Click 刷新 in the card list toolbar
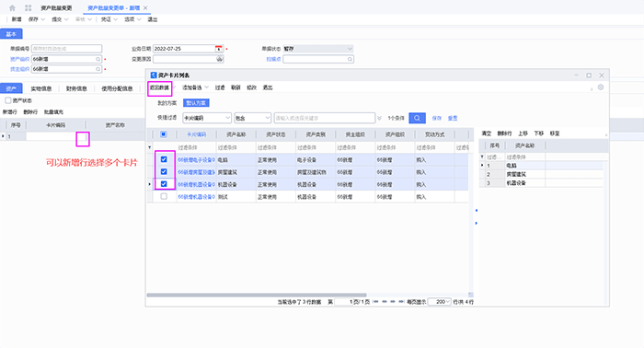The image size is (644, 348). [236, 87]
